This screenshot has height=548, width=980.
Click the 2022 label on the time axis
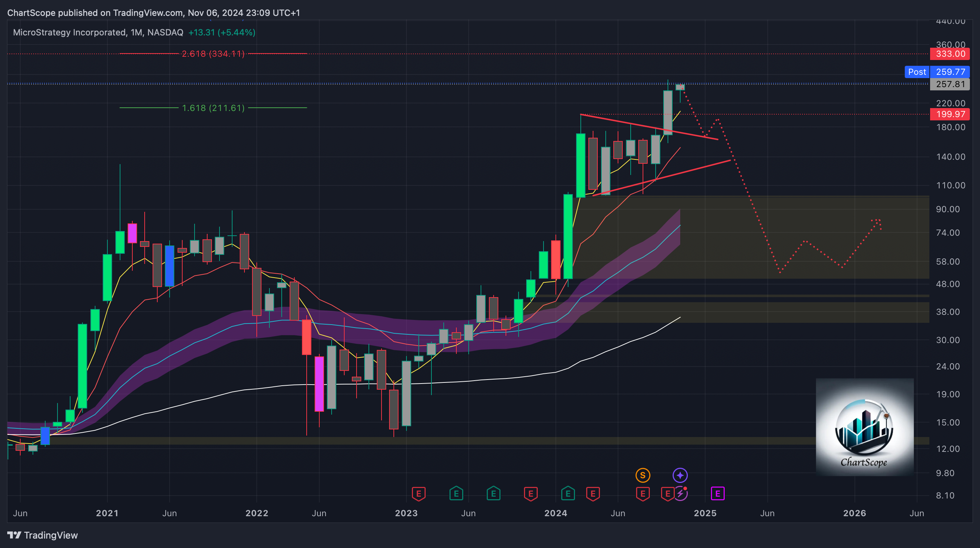coord(257,513)
